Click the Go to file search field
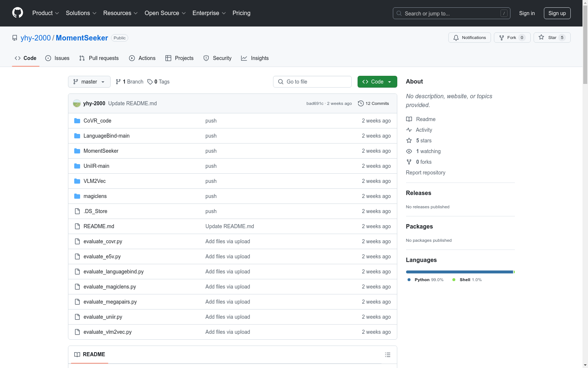The height and width of the screenshot is (368, 588). click(312, 82)
